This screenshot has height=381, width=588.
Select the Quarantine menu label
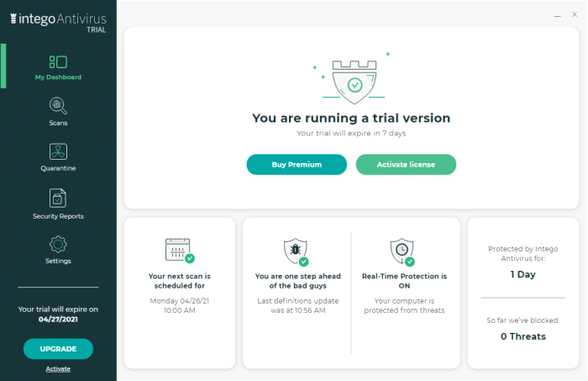pyautogui.click(x=58, y=168)
